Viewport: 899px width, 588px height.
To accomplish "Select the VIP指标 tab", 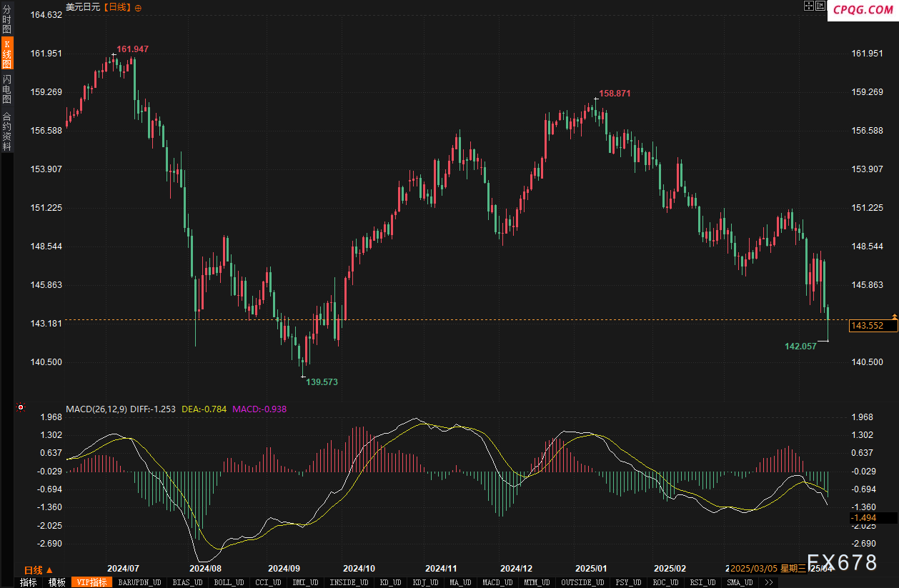I will pyautogui.click(x=91, y=582).
